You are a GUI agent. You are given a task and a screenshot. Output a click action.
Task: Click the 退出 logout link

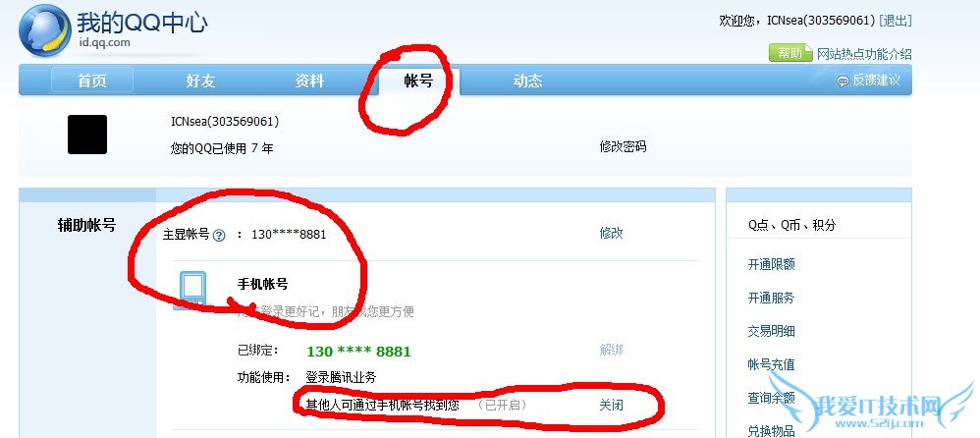(895, 21)
